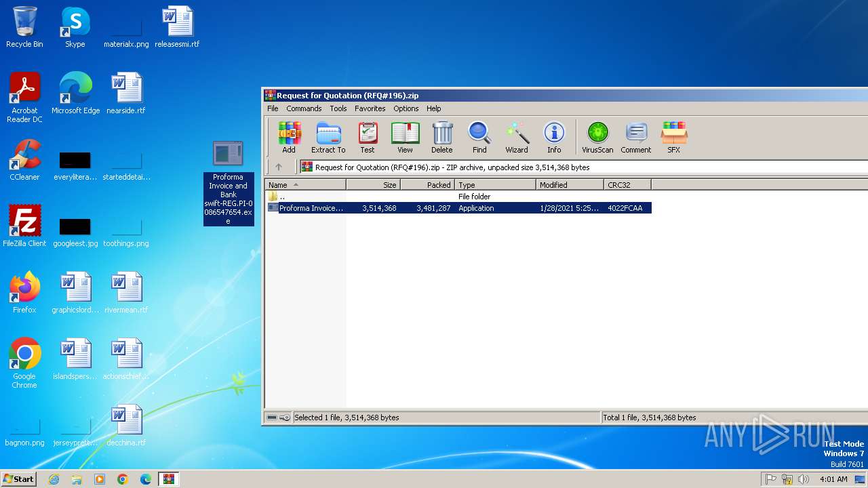The image size is (868, 488).
Task: Convert archive with SFX icon
Action: (x=674, y=138)
